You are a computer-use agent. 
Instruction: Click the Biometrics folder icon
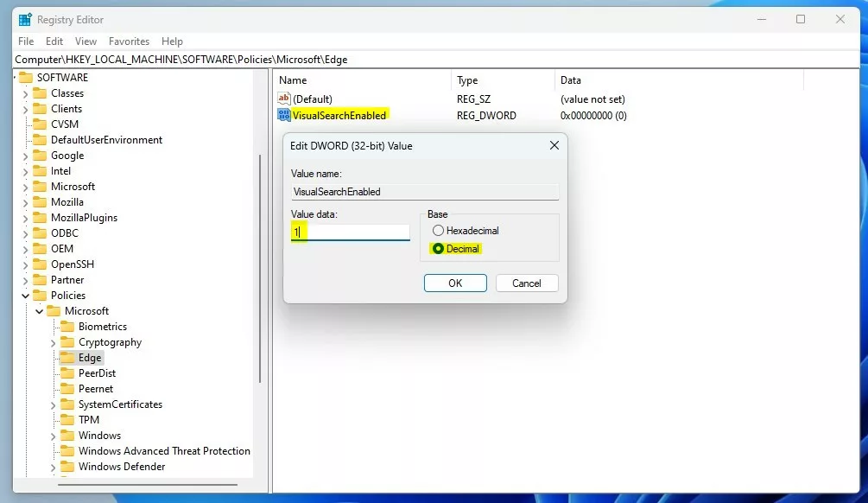[x=67, y=327]
